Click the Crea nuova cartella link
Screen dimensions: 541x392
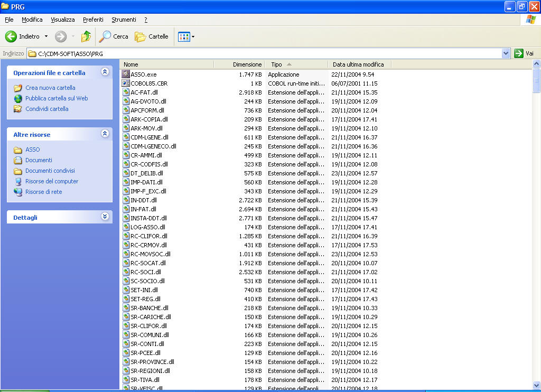[50, 88]
